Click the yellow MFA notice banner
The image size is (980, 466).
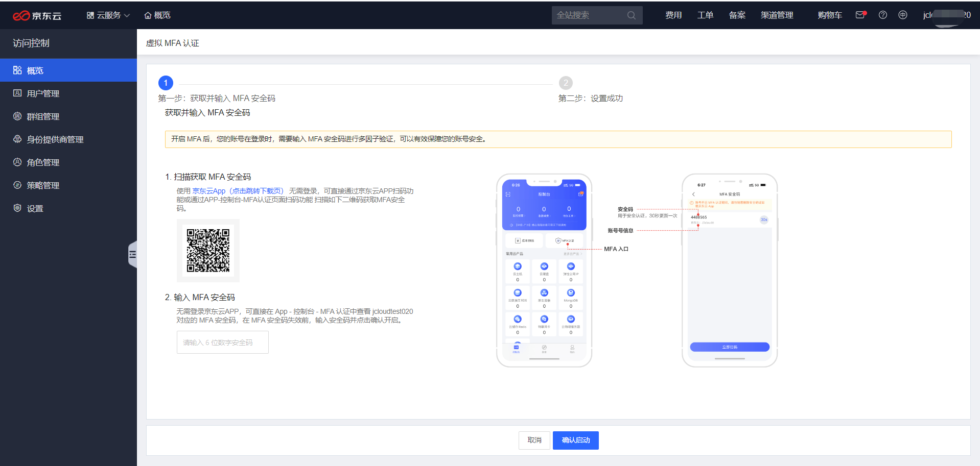[x=558, y=139]
